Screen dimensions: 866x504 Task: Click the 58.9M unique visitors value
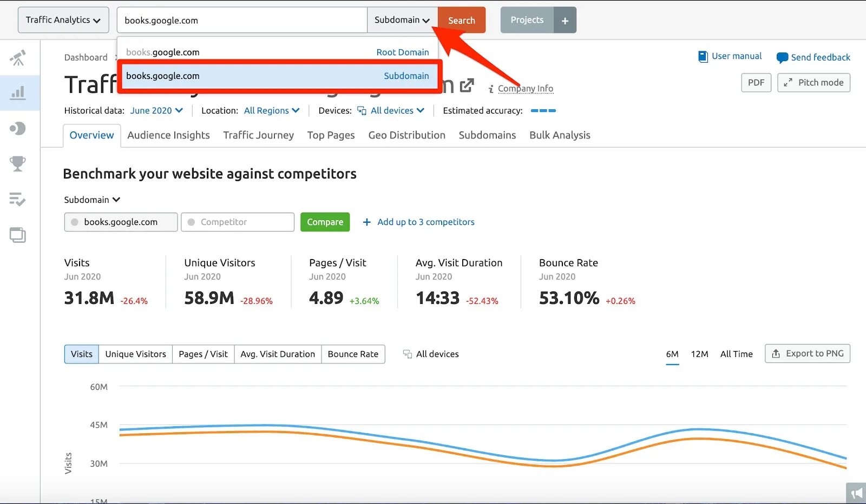pos(209,298)
